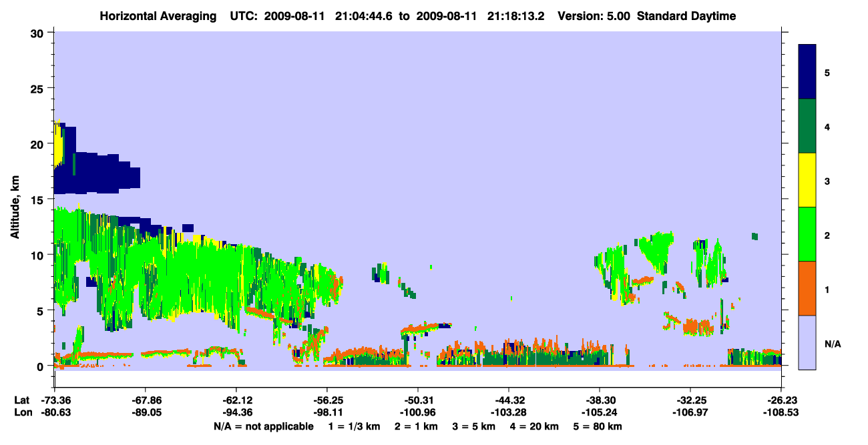
Task: Click the dark green colorbar segment labeled 4
Action: [807, 126]
